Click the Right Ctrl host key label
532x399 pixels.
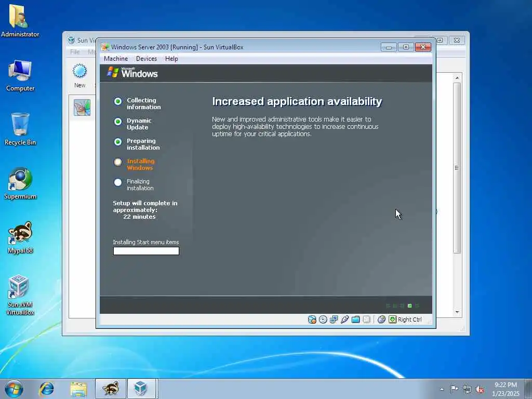[410, 320]
